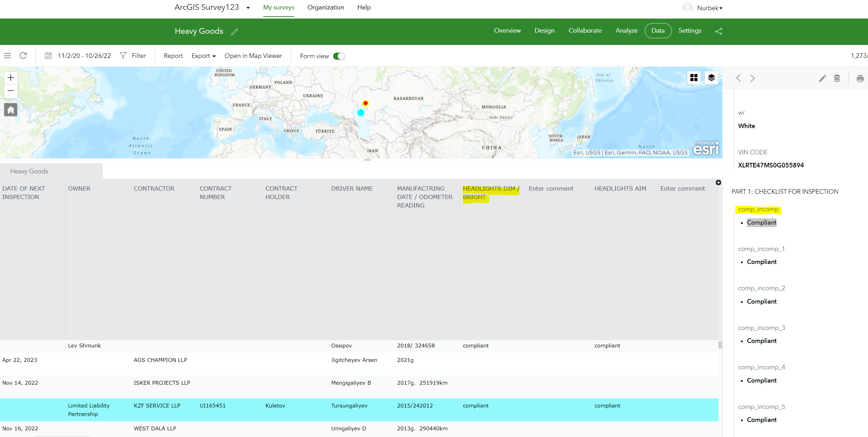Click the Report button
868x437 pixels.
click(x=173, y=55)
